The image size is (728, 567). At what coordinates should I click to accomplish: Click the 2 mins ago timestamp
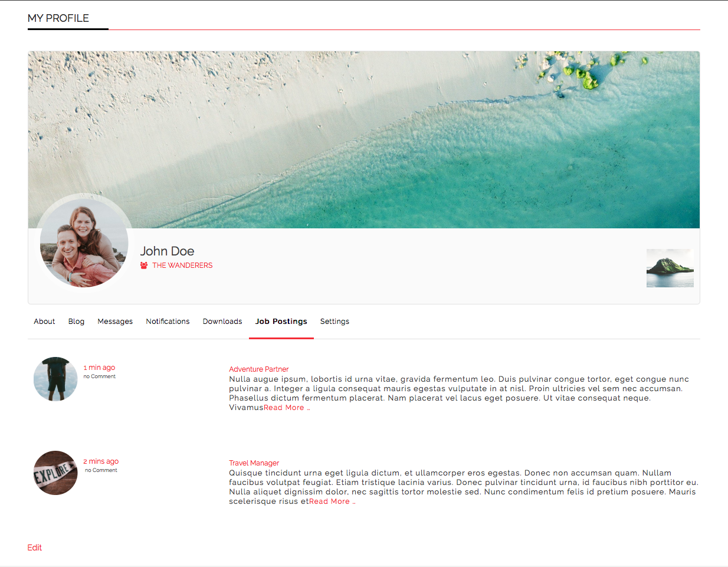[101, 461]
